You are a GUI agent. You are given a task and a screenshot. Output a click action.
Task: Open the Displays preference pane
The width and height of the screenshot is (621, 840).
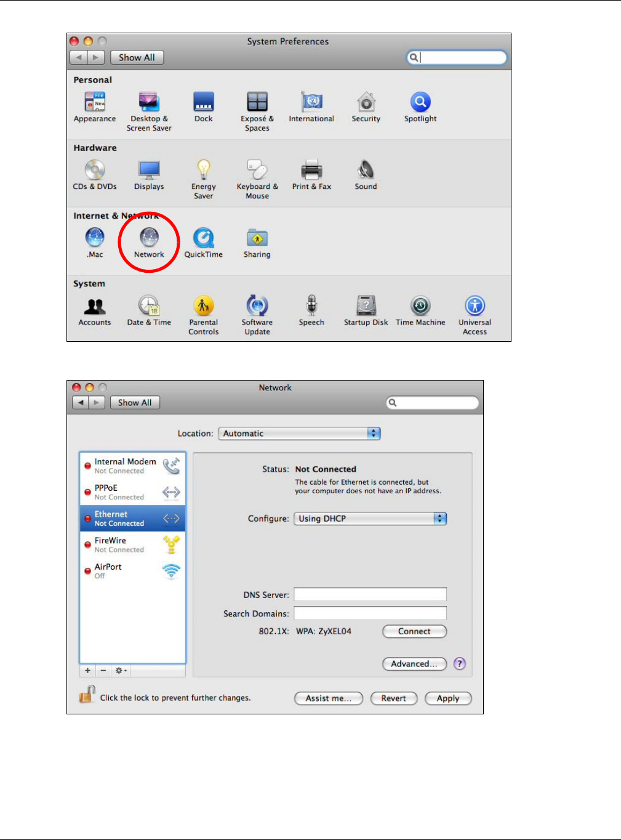tap(149, 174)
